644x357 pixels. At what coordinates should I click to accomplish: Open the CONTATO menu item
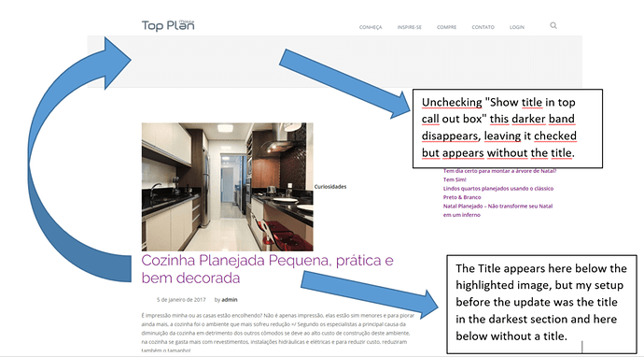483,27
